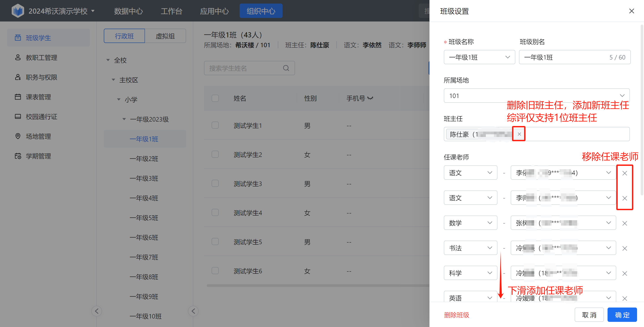Click the student search magnifier icon
644x327 pixels.
point(286,68)
